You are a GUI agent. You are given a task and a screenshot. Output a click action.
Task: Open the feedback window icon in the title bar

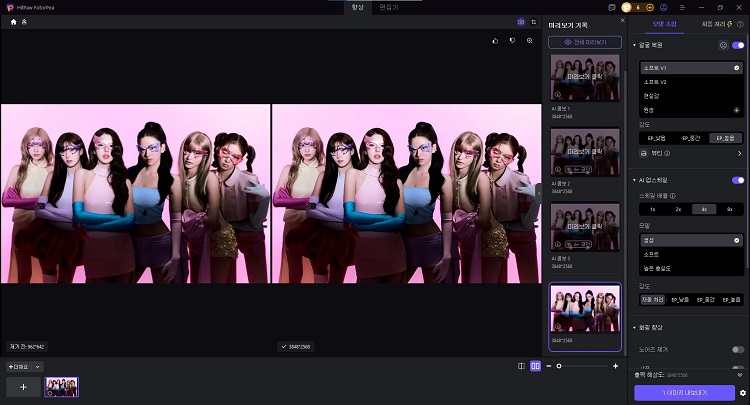(612, 8)
